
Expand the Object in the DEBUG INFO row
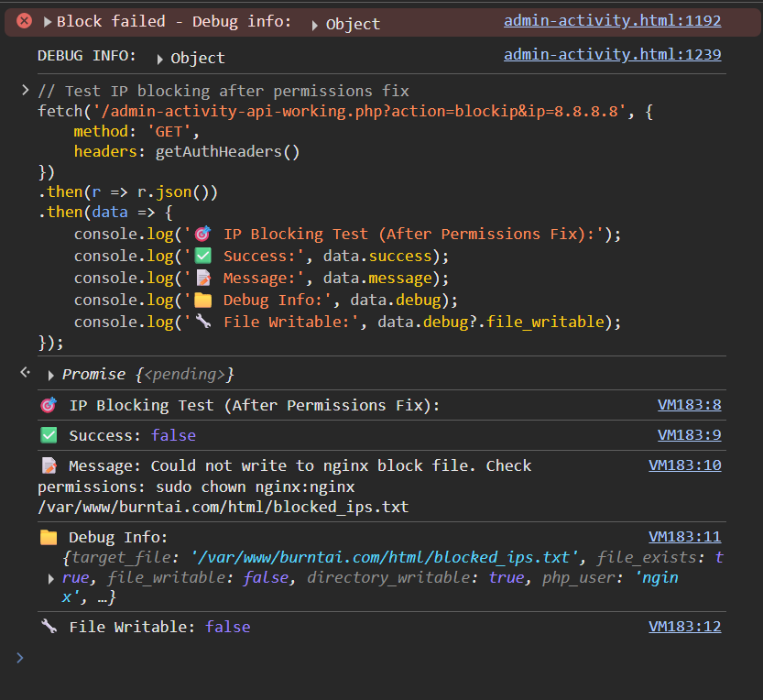159,59
